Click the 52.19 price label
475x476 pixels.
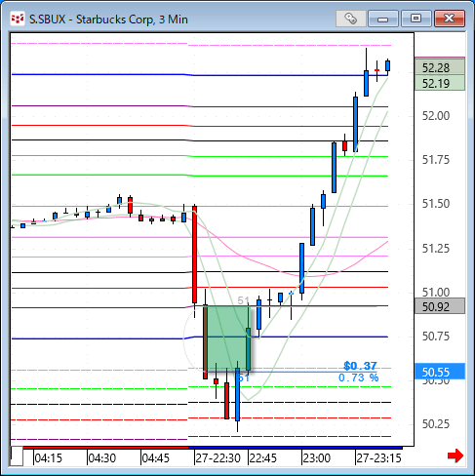point(440,83)
